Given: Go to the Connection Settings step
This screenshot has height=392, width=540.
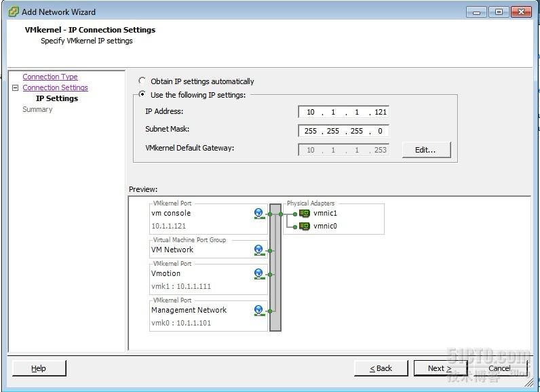Looking at the screenshot, I should coord(55,87).
